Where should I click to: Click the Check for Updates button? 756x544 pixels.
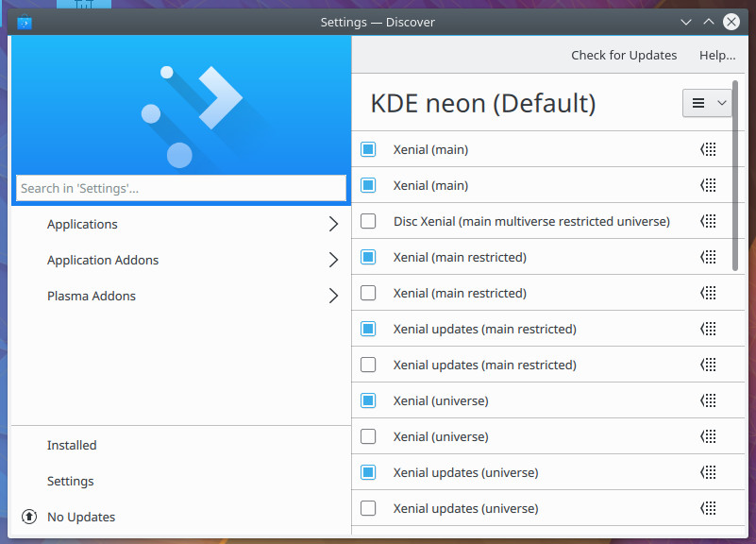click(x=624, y=55)
